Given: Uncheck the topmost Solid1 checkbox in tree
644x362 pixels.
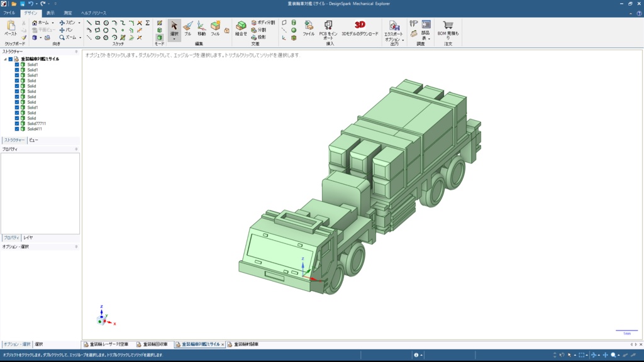Looking at the screenshot, I should [x=17, y=65].
